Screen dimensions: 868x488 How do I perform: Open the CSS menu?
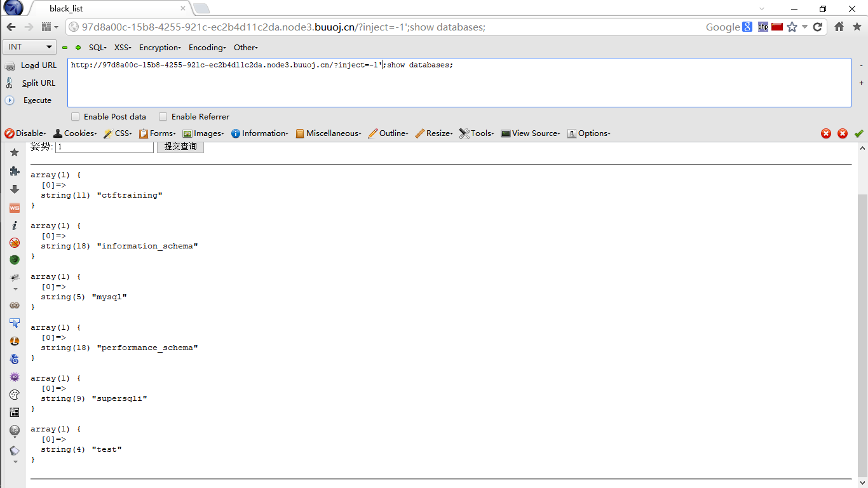point(118,133)
